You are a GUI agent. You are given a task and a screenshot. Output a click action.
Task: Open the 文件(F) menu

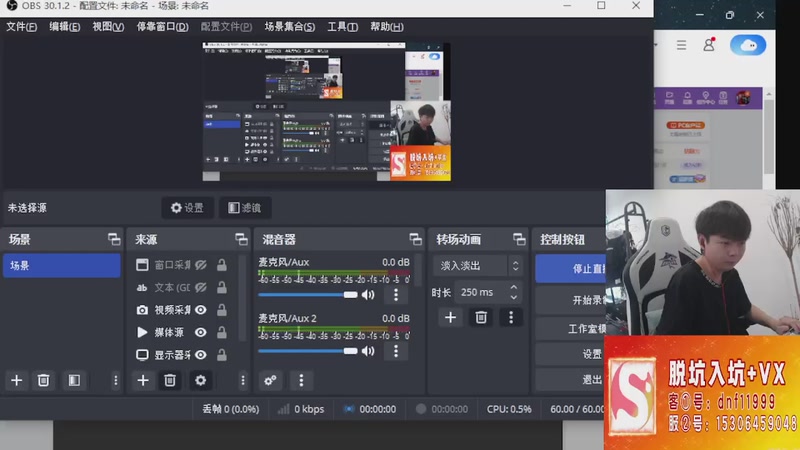point(21,27)
